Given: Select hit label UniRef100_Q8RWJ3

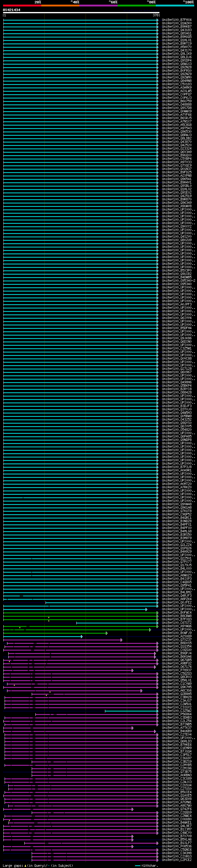Looking at the screenshot, I should pyautogui.click(x=177, y=135).
